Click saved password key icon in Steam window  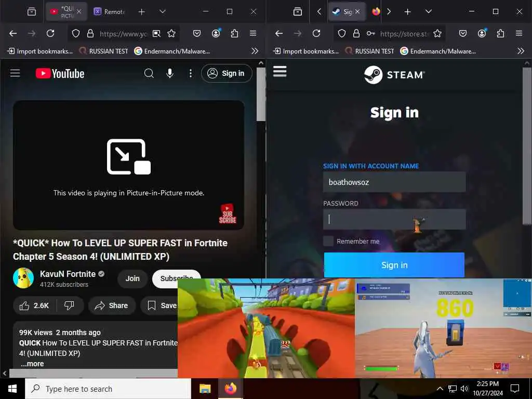[x=370, y=34]
